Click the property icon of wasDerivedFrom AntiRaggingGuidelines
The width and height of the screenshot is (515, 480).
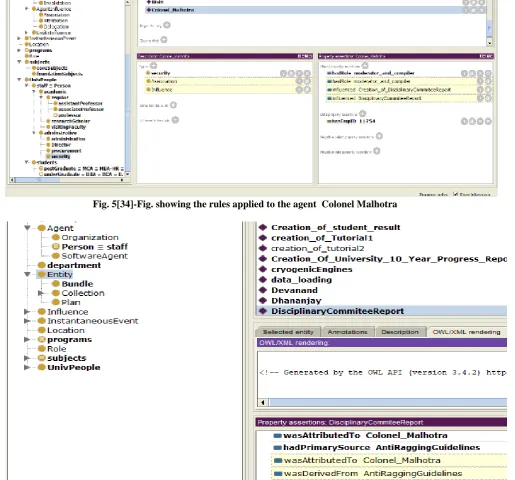pos(278,473)
